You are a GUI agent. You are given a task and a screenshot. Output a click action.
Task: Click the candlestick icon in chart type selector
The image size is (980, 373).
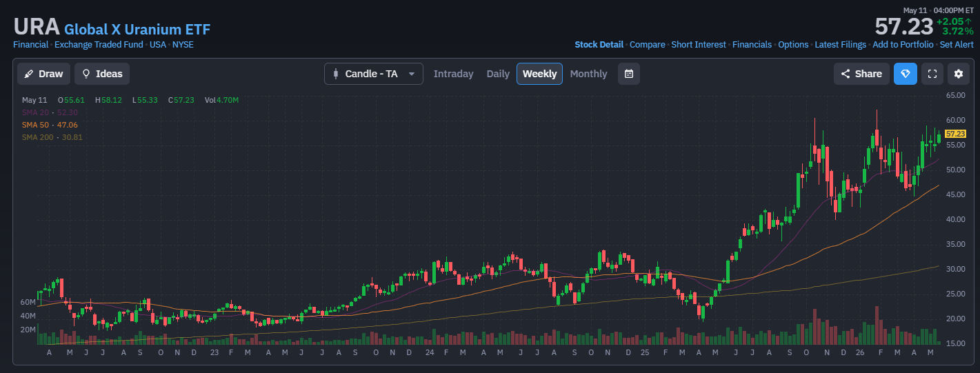pos(336,74)
